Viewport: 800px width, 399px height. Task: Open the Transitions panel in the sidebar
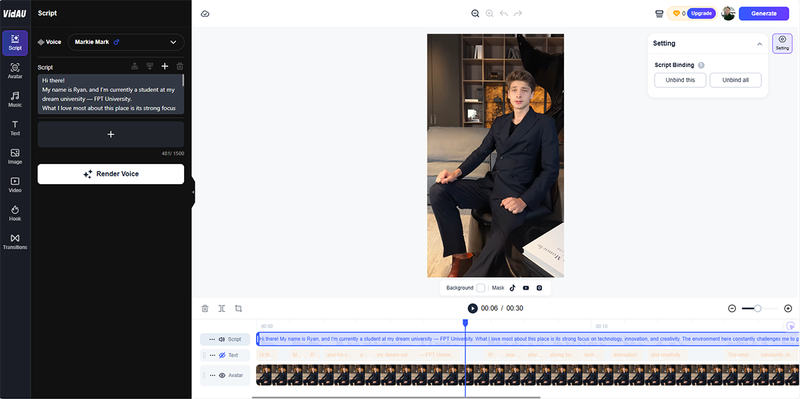(x=15, y=242)
